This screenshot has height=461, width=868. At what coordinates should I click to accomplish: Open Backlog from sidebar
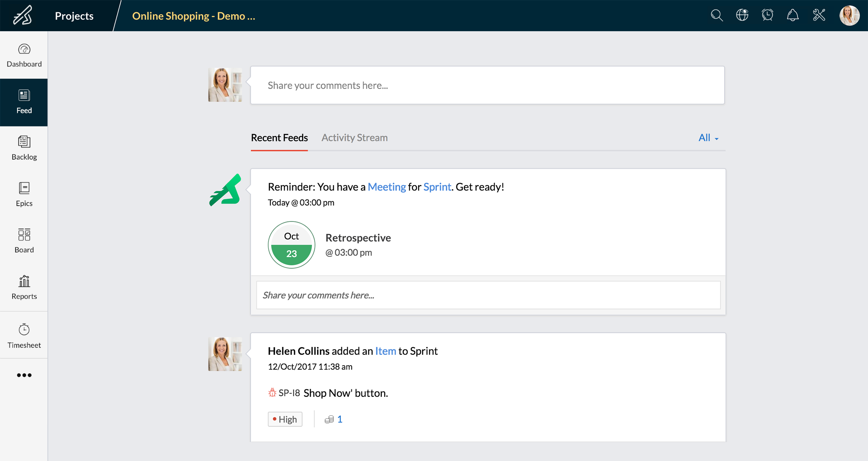[x=24, y=148]
